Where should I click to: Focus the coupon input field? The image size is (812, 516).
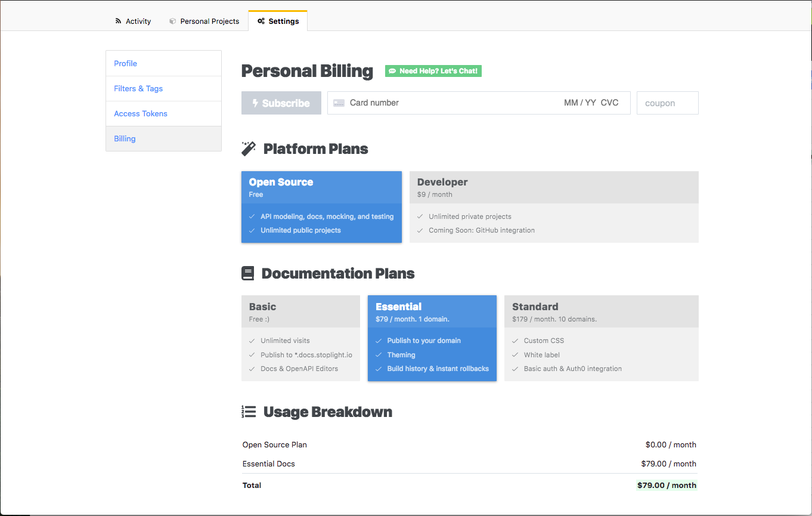[667, 103]
